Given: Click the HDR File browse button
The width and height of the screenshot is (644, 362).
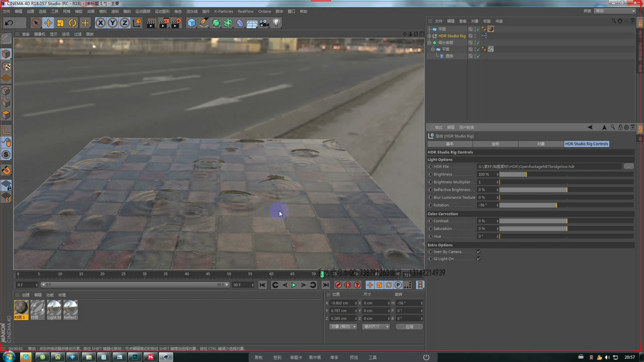Looking at the screenshot, I should click(628, 167).
